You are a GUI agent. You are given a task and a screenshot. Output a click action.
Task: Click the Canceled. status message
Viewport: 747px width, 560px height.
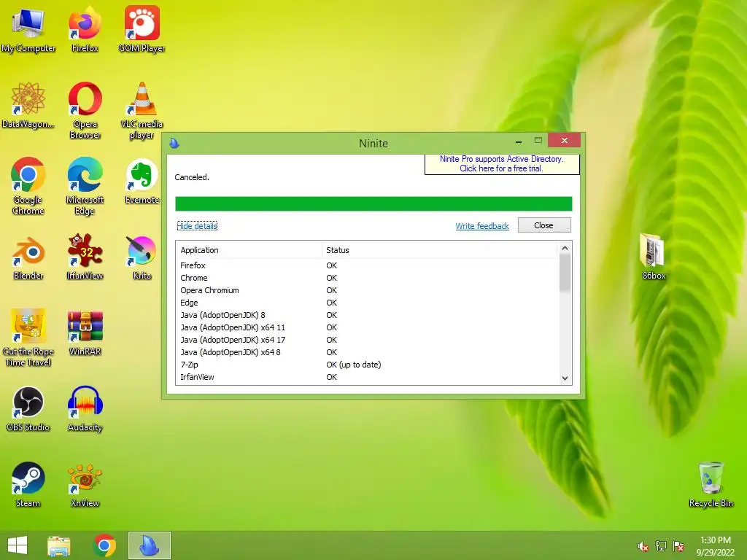click(x=192, y=177)
